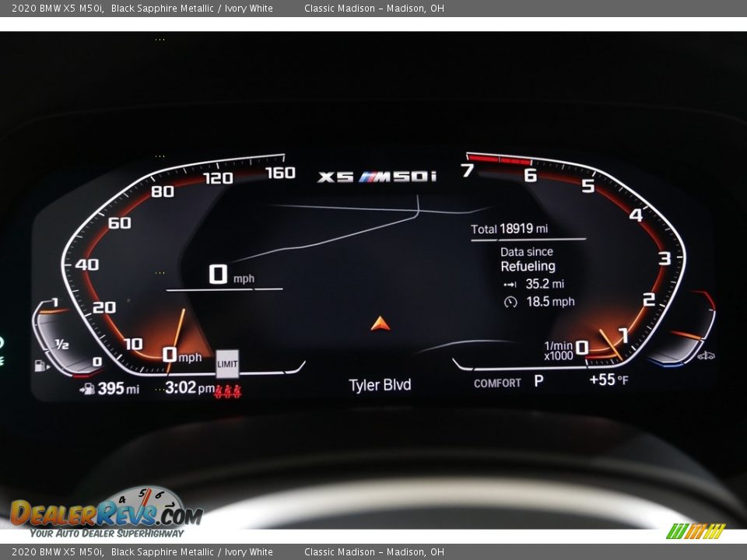
Task: Toggle the Data since Refueling display
Action: click(526, 258)
